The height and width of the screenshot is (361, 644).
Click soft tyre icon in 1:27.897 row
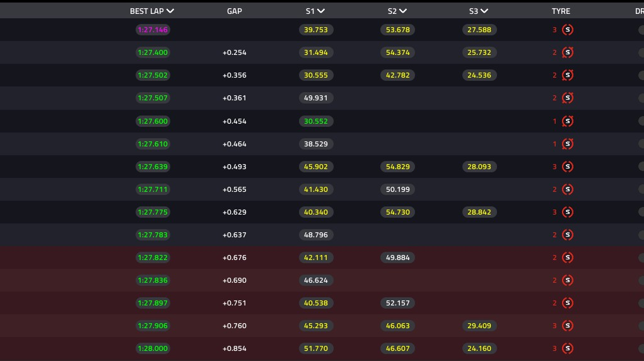pyautogui.click(x=568, y=303)
